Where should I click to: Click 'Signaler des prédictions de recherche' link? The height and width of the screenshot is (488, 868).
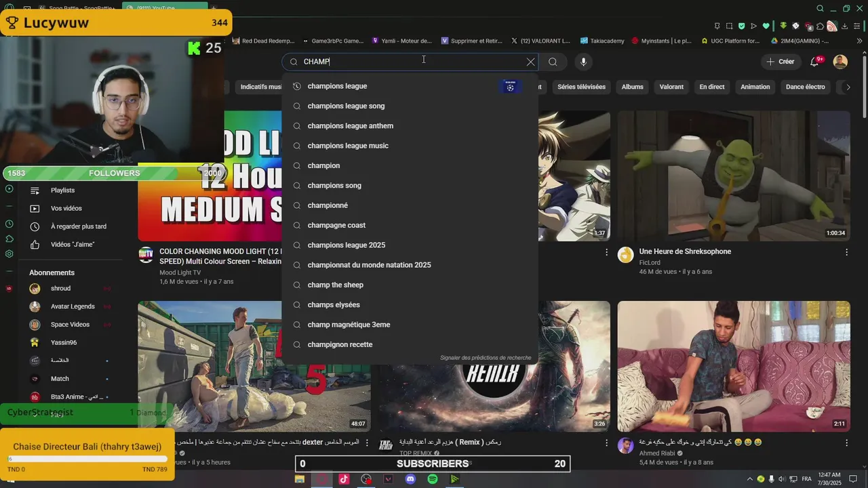(x=486, y=358)
